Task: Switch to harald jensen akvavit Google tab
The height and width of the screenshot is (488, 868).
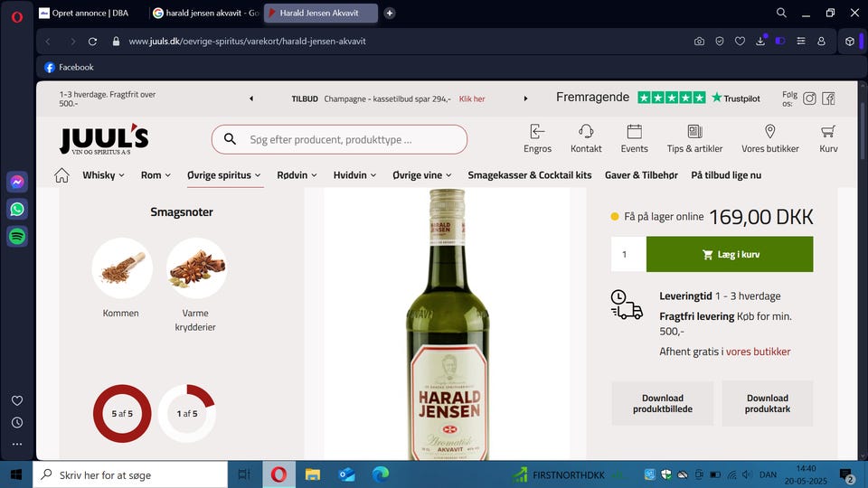Action: 206,13
